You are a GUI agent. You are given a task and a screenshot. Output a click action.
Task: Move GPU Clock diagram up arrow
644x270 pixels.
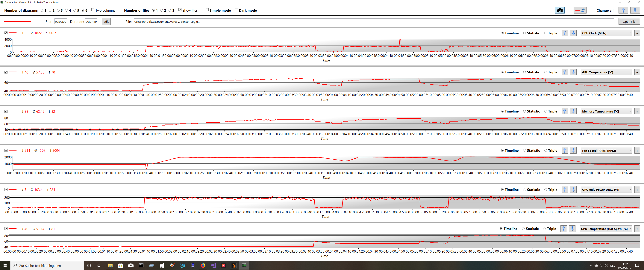tap(564, 33)
